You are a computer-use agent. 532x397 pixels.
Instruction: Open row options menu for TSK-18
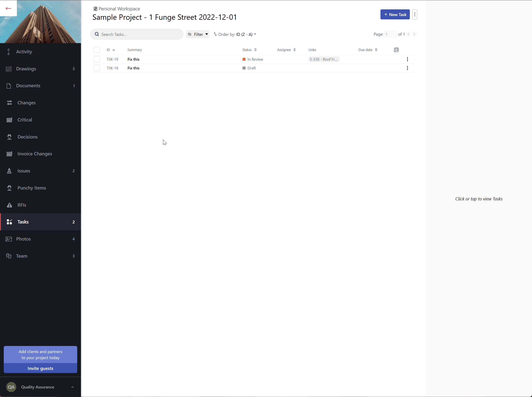click(x=407, y=68)
